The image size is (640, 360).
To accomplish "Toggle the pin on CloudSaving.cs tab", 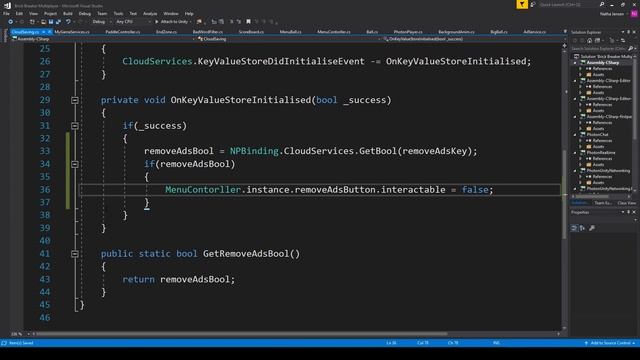I will (x=44, y=32).
